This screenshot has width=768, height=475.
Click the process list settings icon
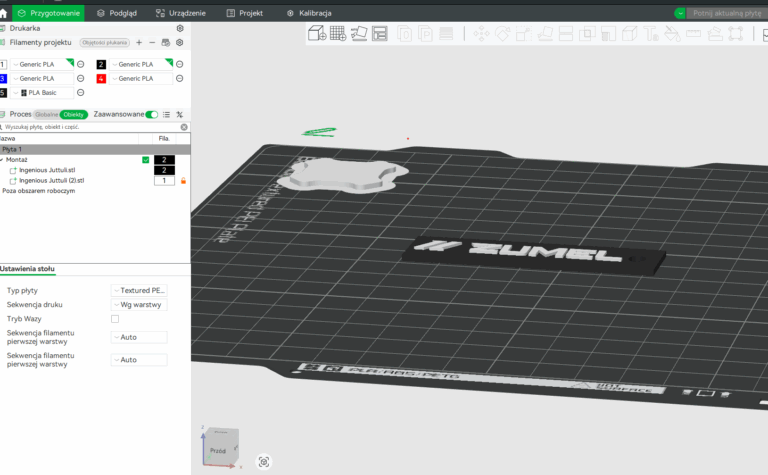click(167, 115)
